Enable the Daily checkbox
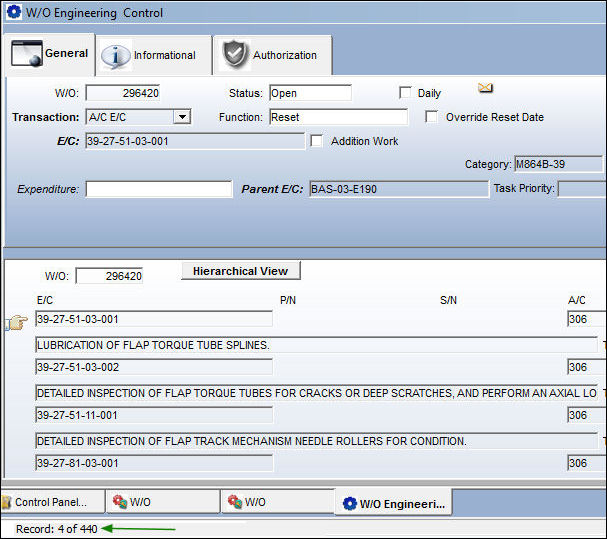 [x=405, y=93]
